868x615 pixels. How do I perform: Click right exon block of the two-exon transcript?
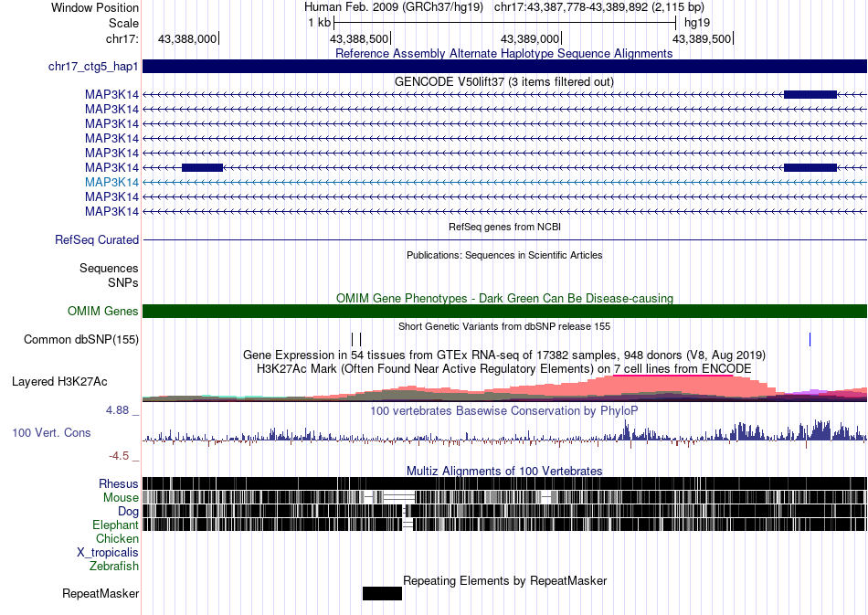coord(810,168)
